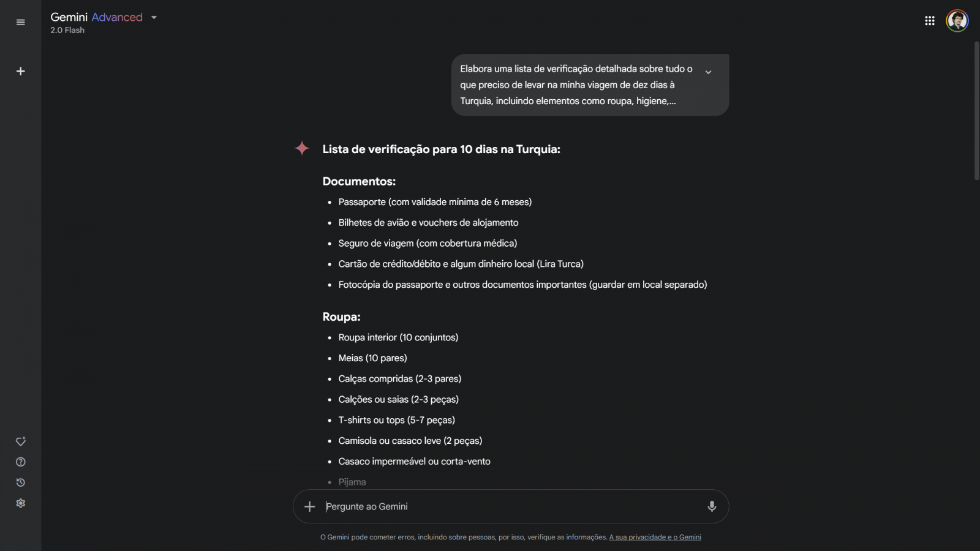Click the 'Lista de verificação' response heading
Viewport: 980px width, 551px height.
(441, 149)
